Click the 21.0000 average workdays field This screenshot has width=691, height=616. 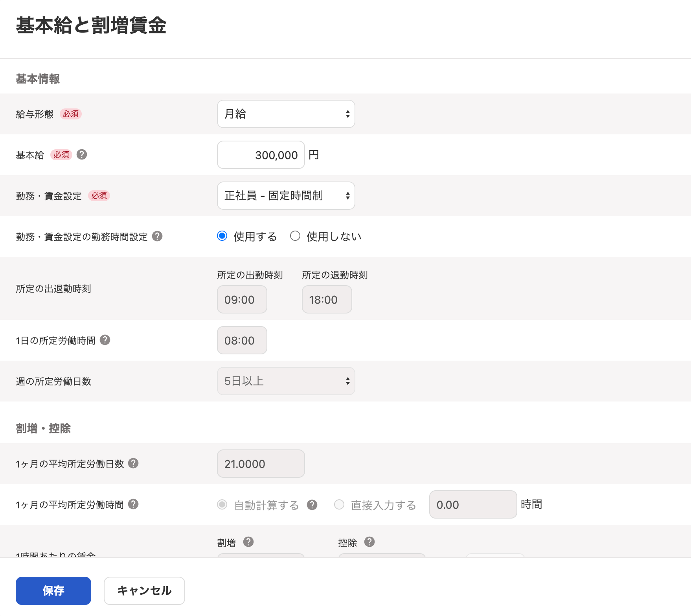[261, 464]
